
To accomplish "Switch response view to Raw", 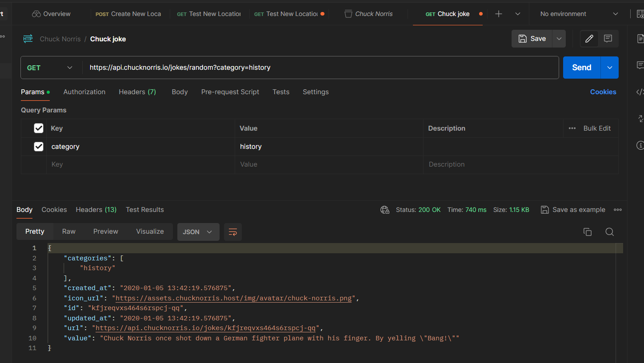I will pos(69,231).
